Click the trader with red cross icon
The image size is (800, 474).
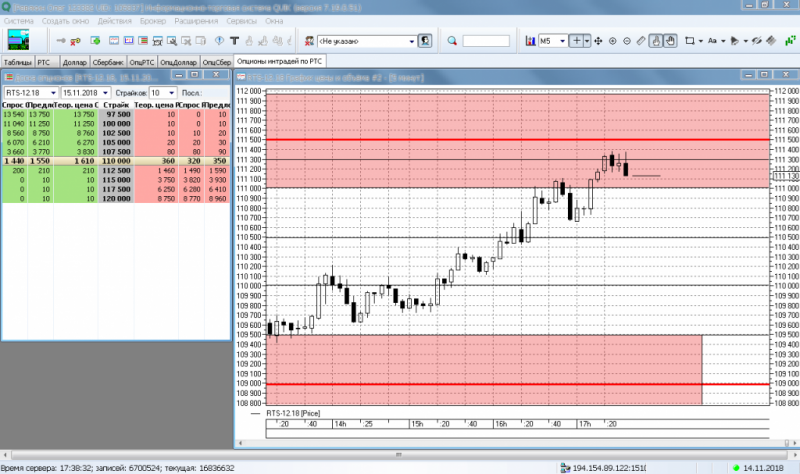pos(309,41)
